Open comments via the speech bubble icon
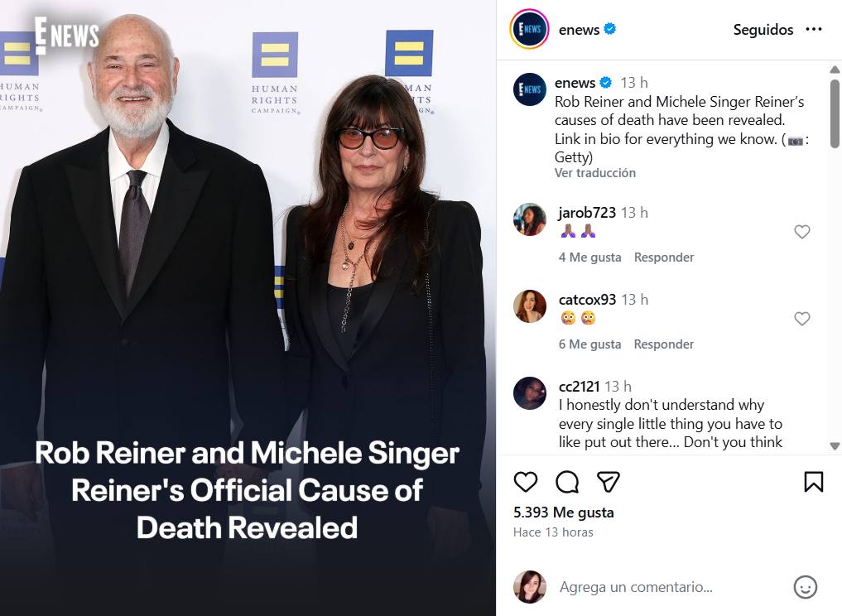The image size is (842, 616). point(567,482)
